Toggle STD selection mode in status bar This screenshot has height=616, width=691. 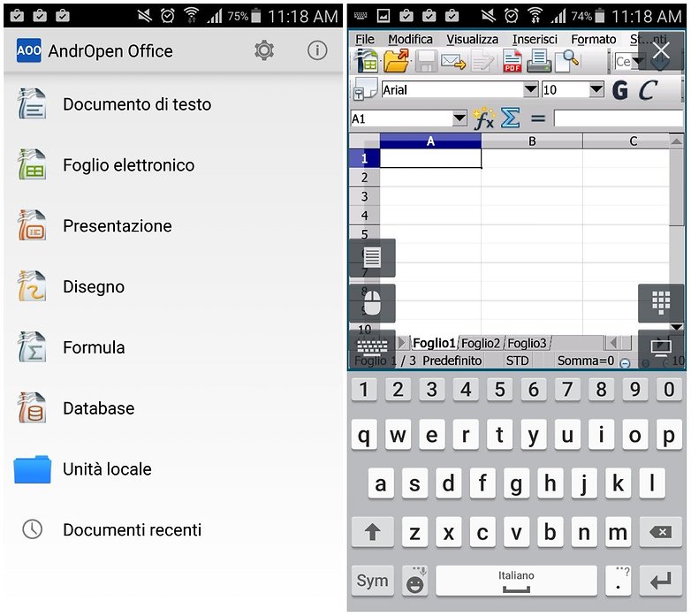(x=518, y=361)
